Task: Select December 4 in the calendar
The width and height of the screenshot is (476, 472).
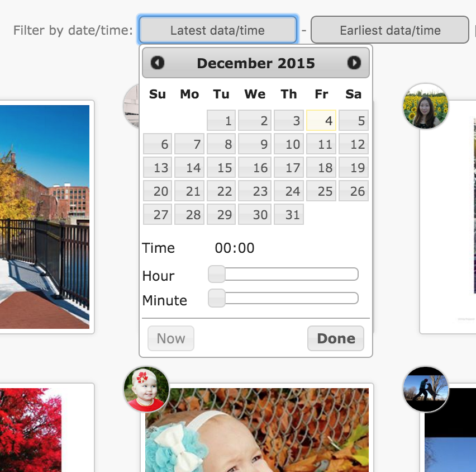Action: [321, 120]
